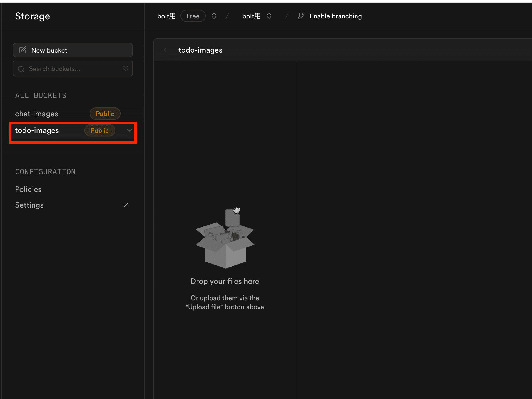Open the Settings configuration page
The width and height of the screenshot is (532, 399).
29,205
